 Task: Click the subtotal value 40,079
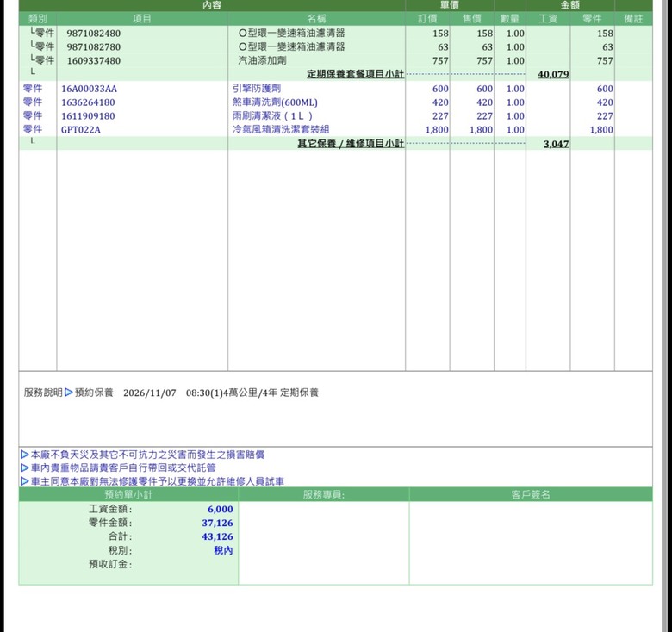click(x=553, y=75)
